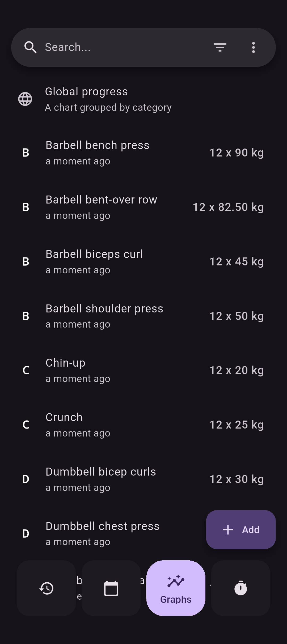Image resolution: width=287 pixels, height=644 pixels.
Task: Open the three-dot overflow menu
Action: [253, 48]
